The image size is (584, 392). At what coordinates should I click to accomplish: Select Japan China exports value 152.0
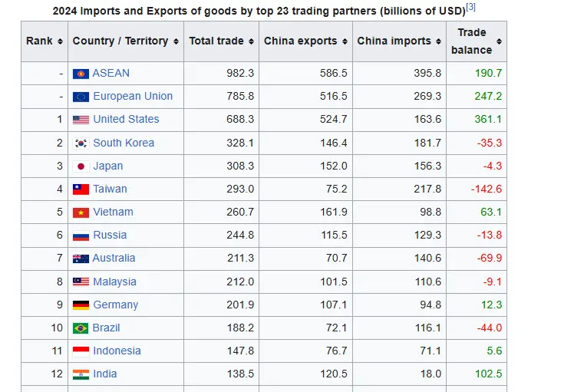coord(334,166)
